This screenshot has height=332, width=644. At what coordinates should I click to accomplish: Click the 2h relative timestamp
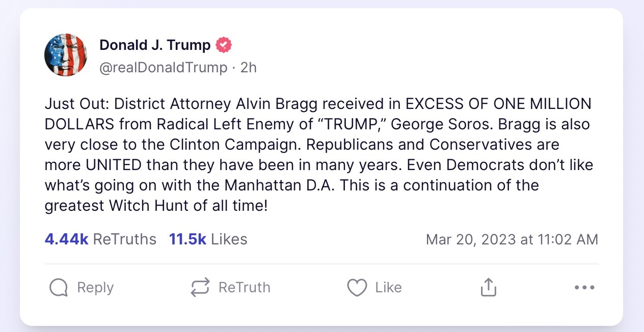pyautogui.click(x=248, y=67)
